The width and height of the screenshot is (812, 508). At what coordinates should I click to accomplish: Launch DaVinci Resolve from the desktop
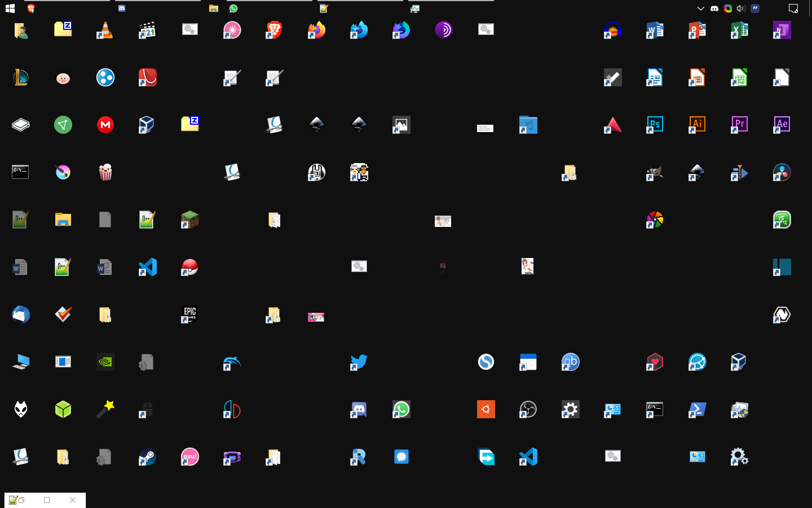click(x=782, y=172)
